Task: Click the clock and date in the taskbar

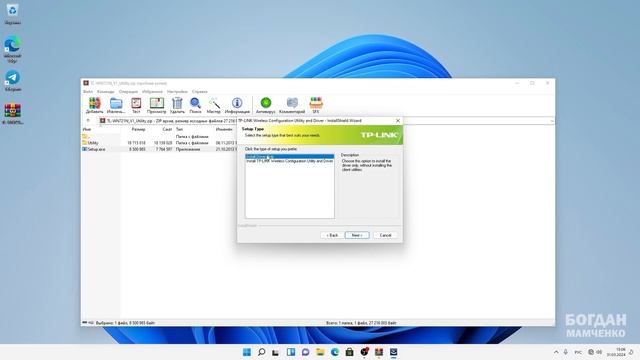Action: click(616, 352)
